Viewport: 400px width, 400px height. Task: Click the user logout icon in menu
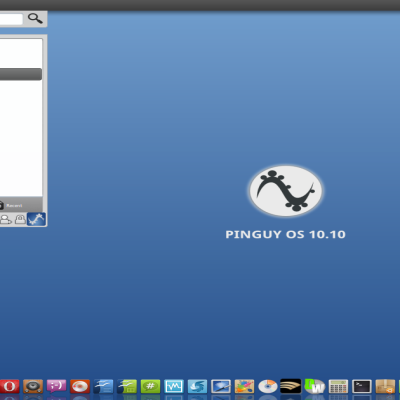[6, 219]
